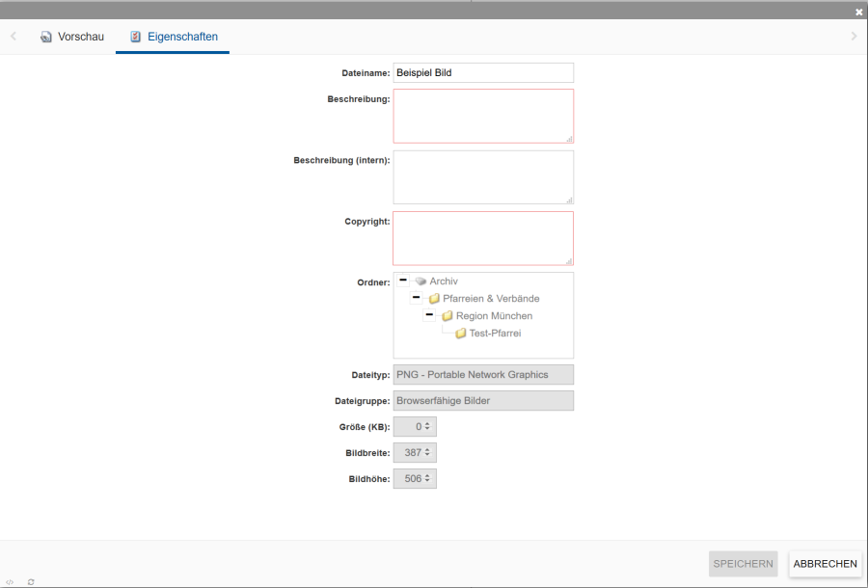Go to previous item with left arrow
The image size is (868, 588).
click(14, 37)
